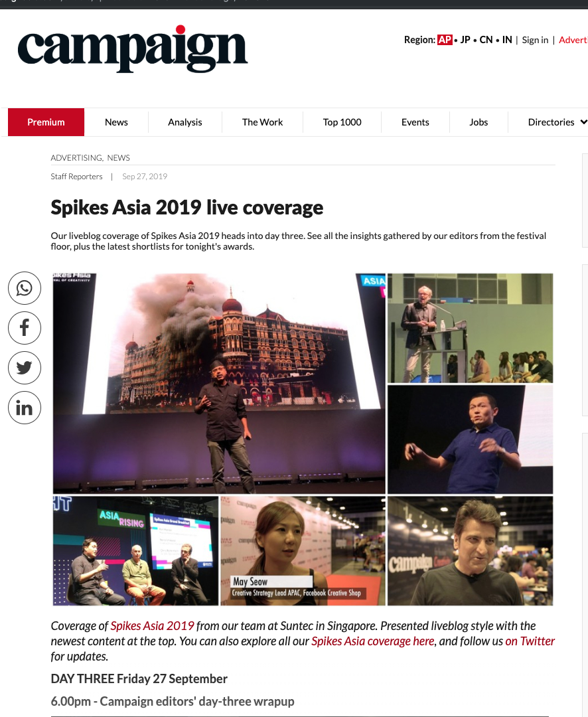The height and width of the screenshot is (717, 588).
Task: Share the article via WhatsApp
Action: (x=24, y=288)
